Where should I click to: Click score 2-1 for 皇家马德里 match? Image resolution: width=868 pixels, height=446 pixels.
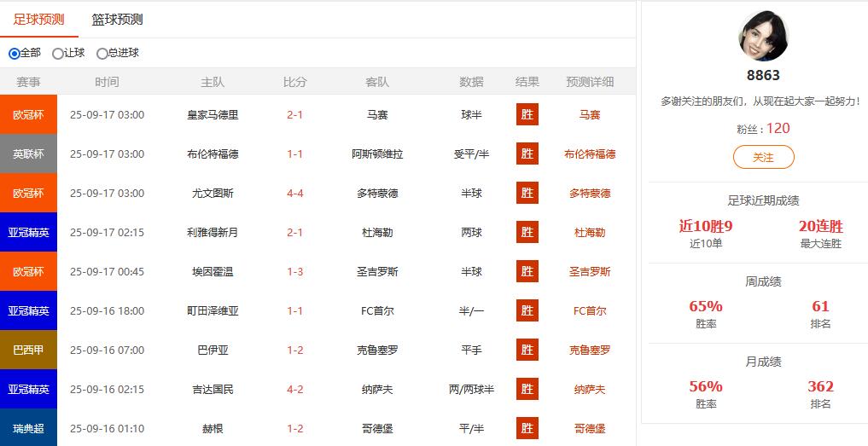click(x=294, y=115)
